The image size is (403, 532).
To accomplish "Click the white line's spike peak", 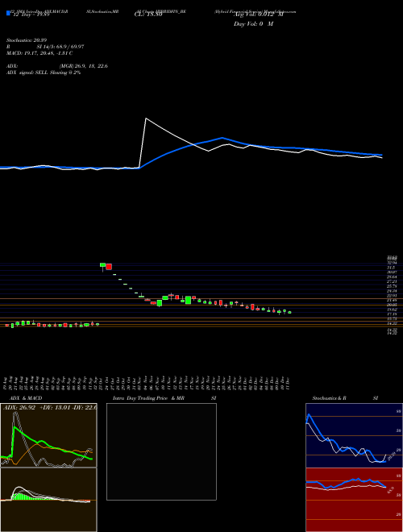I will (146, 118).
